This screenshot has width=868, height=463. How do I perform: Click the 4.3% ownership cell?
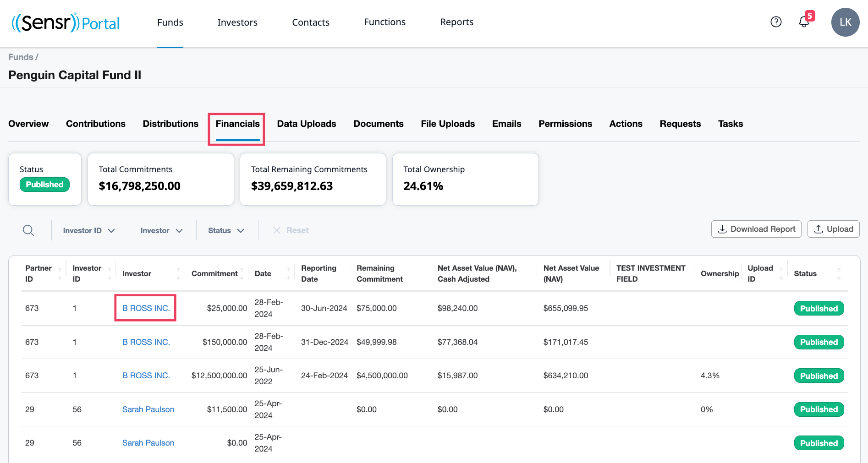point(710,376)
